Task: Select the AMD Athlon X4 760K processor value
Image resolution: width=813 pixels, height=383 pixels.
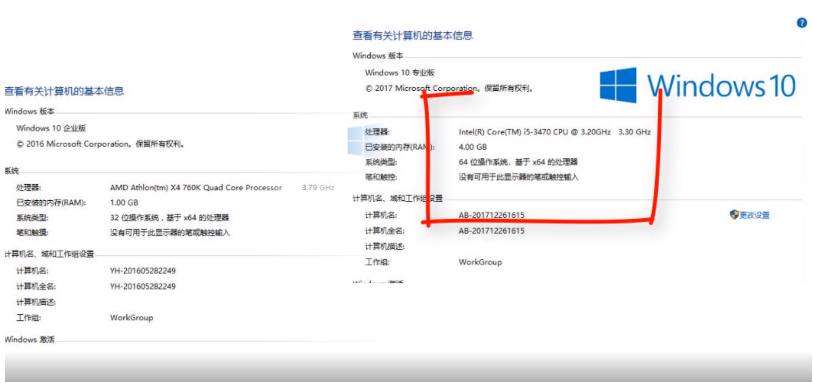Action: click(x=196, y=187)
